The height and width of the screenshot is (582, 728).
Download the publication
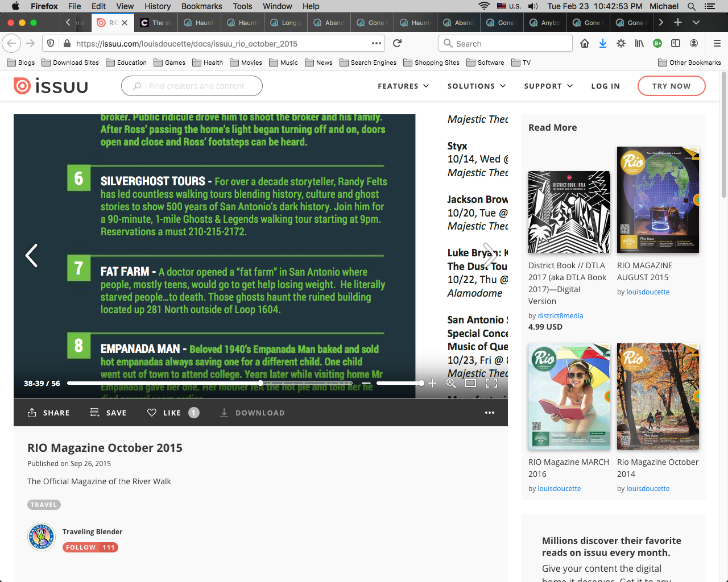[252, 413]
